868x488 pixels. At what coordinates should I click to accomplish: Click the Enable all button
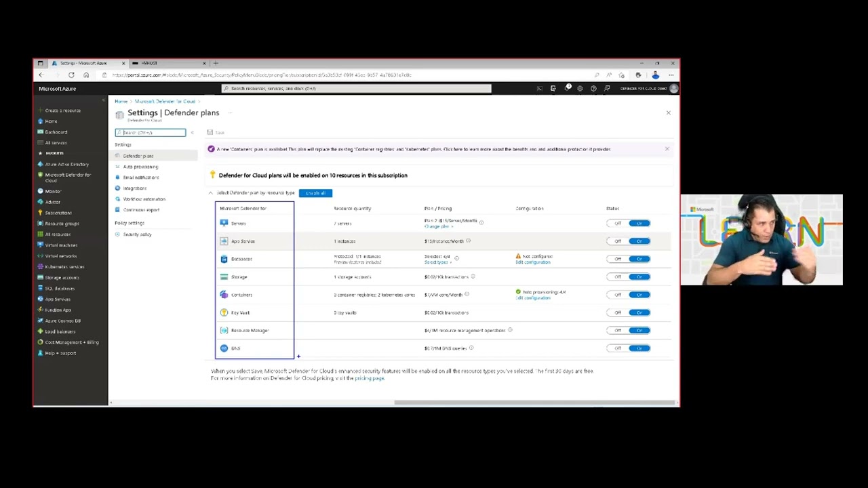pos(315,193)
